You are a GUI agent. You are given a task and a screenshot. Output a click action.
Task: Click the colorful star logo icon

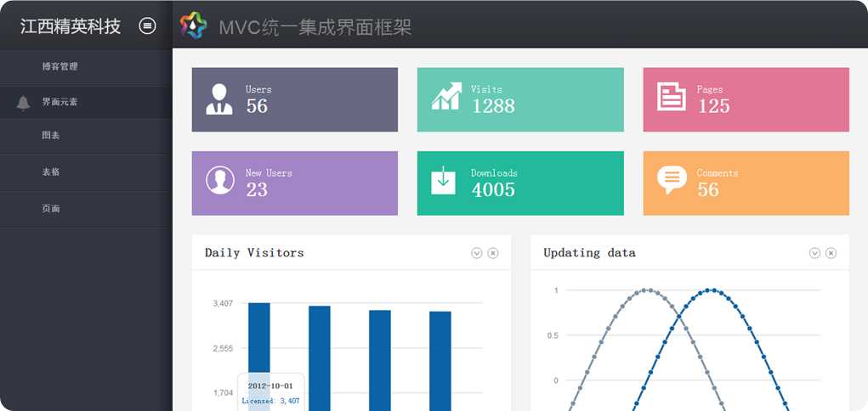[193, 25]
